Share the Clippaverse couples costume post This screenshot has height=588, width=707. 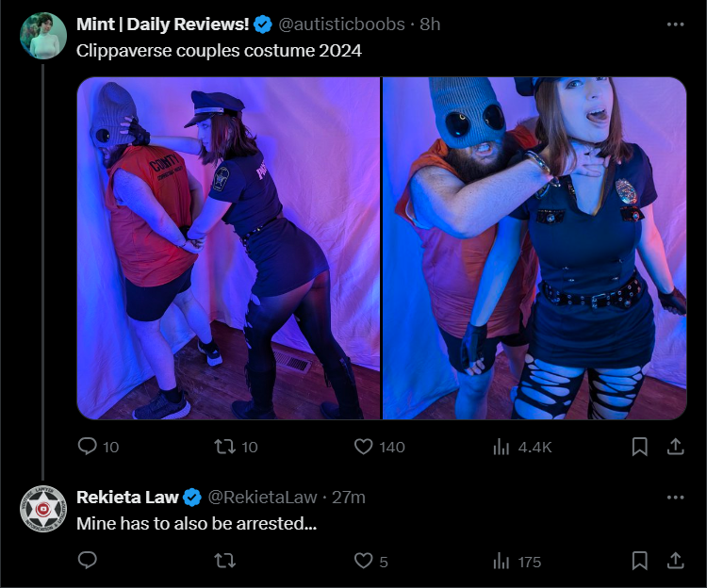click(675, 447)
